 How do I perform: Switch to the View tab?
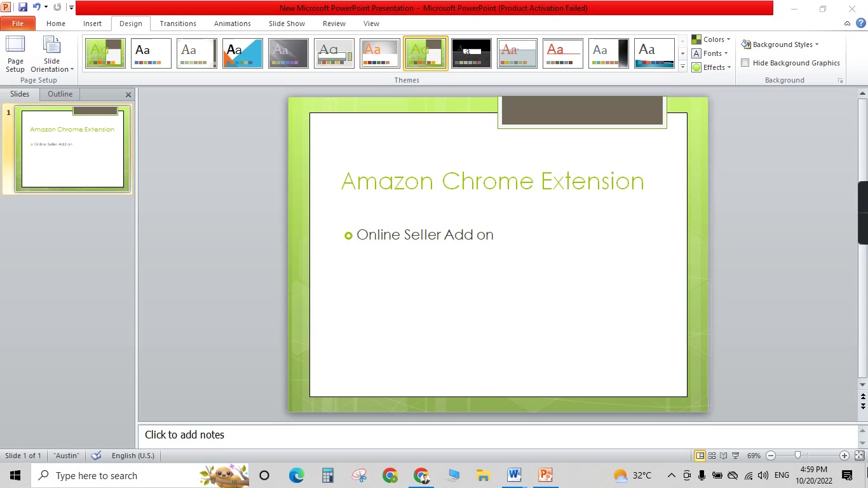pyautogui.click(x=371, y=24)
